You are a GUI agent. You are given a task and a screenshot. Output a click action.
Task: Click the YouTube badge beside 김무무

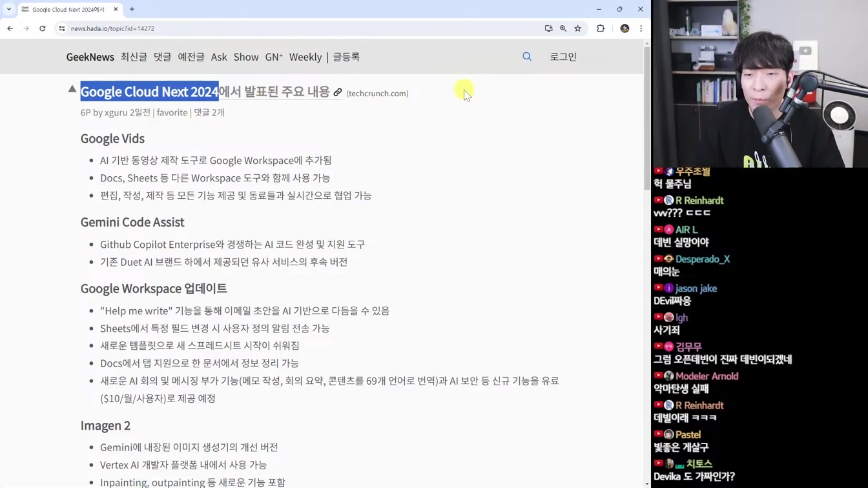tap(658, 347)
